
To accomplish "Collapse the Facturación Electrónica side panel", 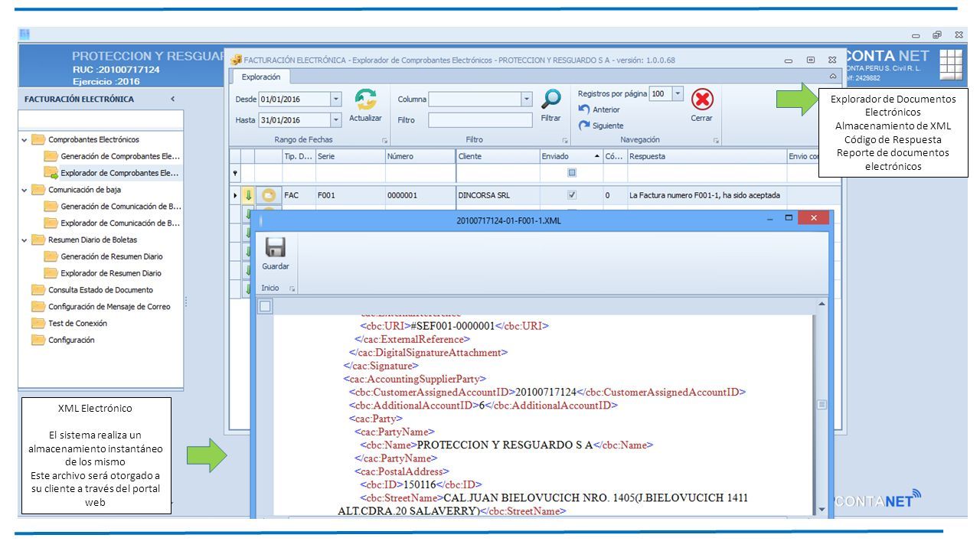I will tap(172, 99).
